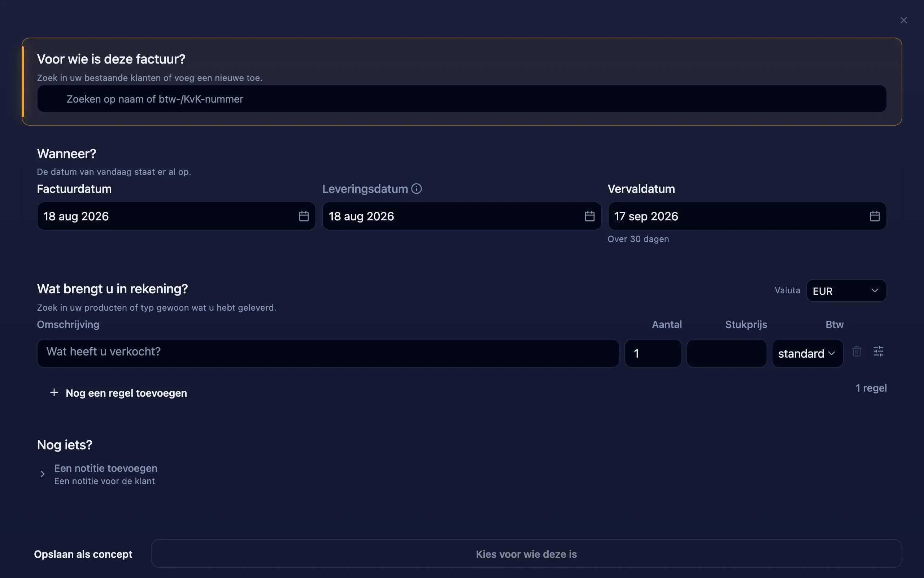Screen dimensions: 924x578
Task: Click the Omschrijving column label
Action: pos(68,324)
